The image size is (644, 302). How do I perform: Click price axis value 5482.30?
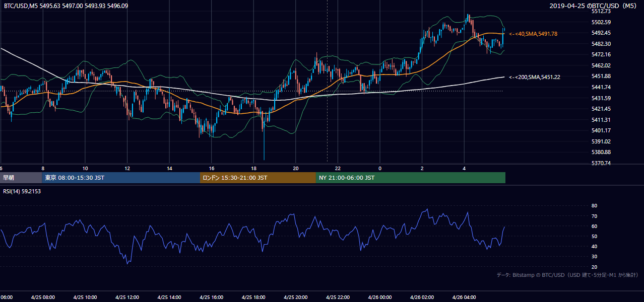tap(601, 44)
